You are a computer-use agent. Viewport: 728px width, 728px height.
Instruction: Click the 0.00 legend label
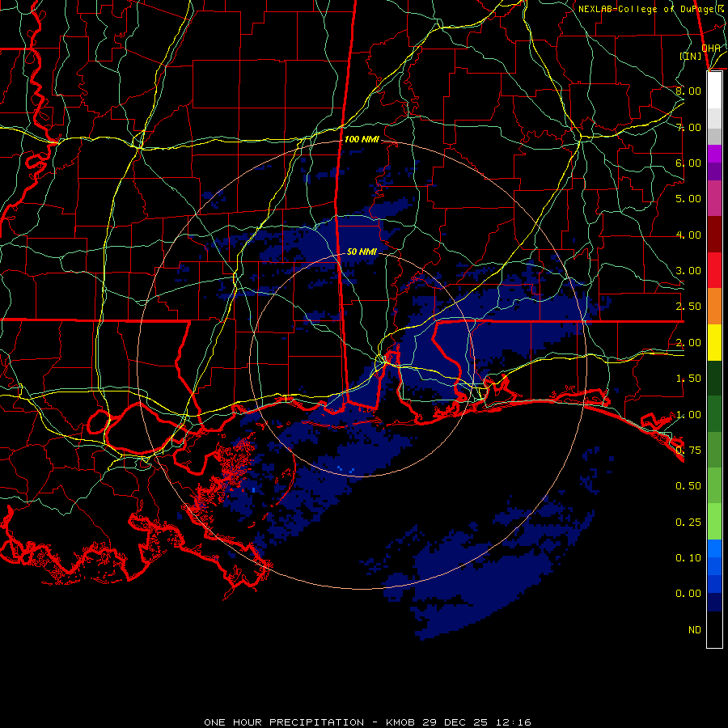click(688, 594)
